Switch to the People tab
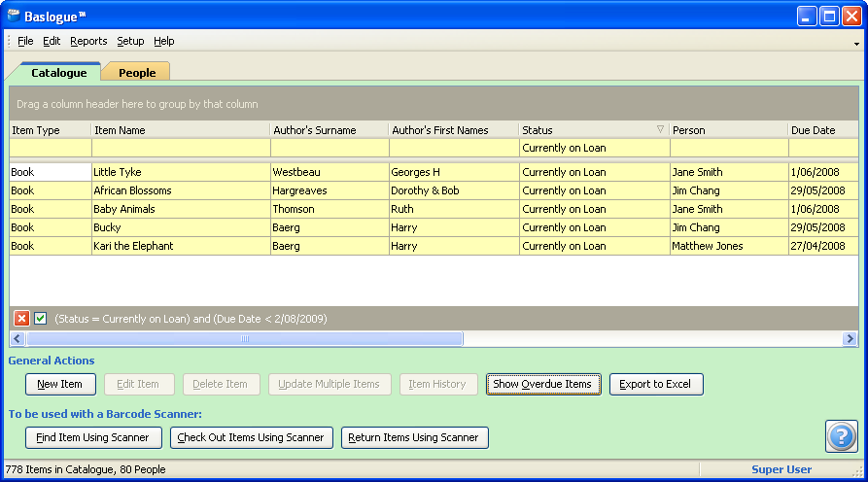 tap(137, 73)
